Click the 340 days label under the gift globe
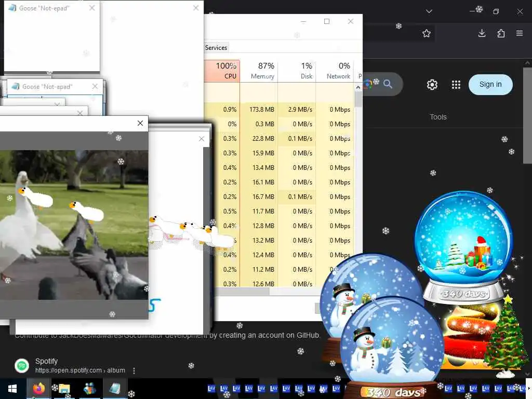The height and width of the screenshot is (399, 532). 464,294
